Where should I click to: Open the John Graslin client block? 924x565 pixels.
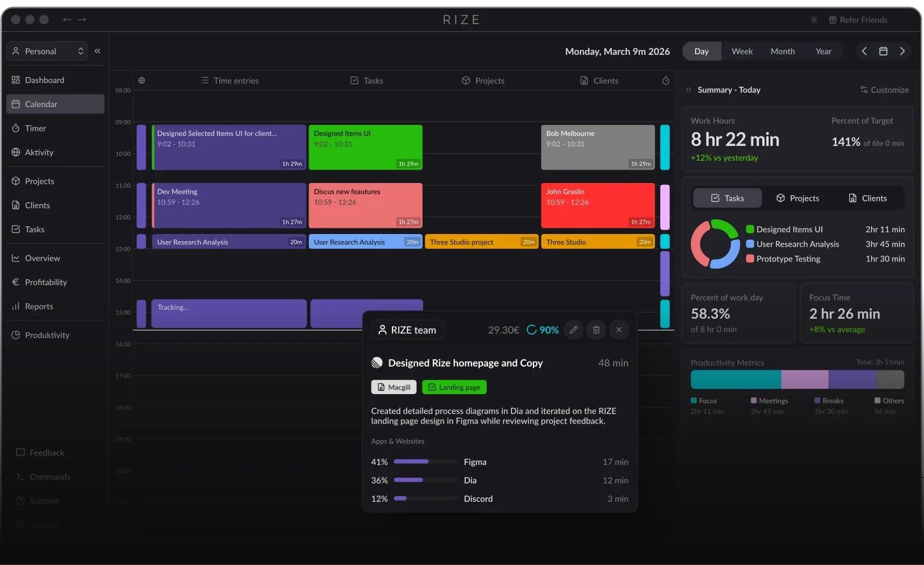point(598,205)
